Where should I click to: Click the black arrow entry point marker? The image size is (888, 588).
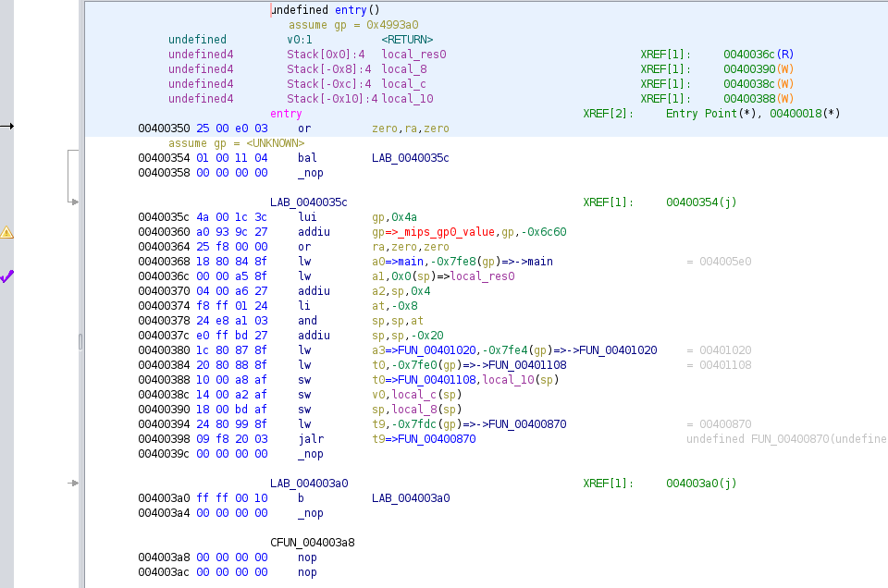point(6,126)
